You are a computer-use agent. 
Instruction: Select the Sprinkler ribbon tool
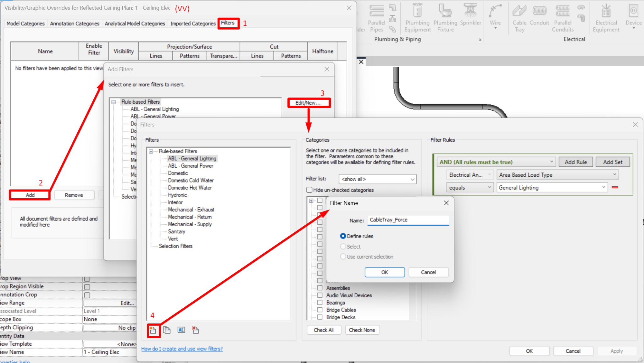pos(470,15)
